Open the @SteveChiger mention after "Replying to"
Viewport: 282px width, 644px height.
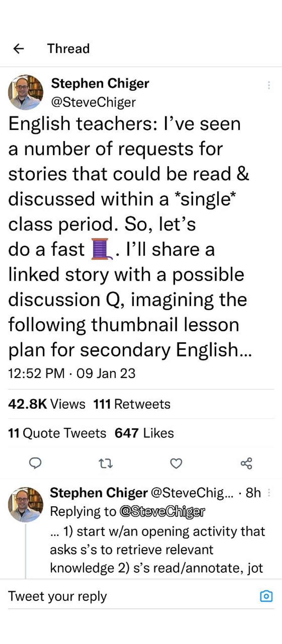coord(162,512)
